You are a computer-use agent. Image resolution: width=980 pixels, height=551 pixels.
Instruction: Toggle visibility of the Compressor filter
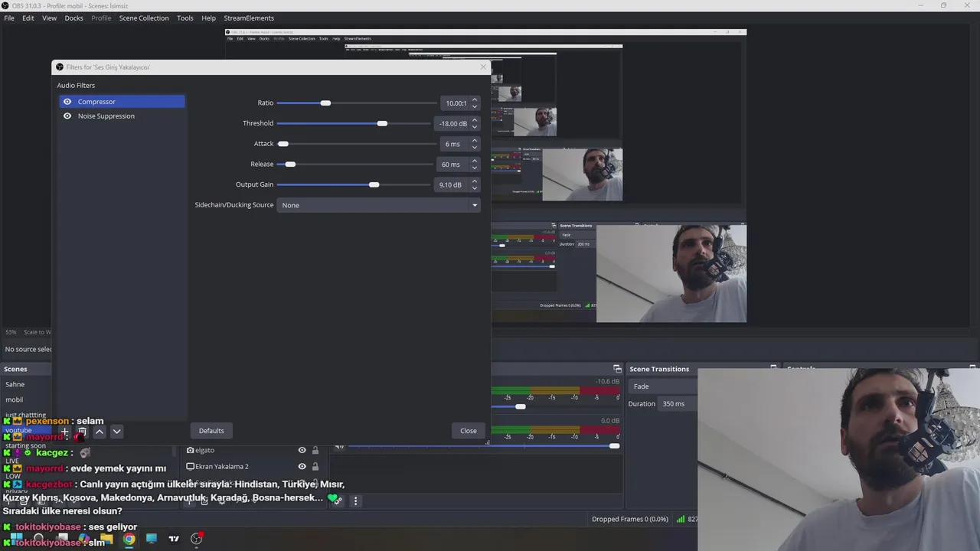click(x=67, y=102)
